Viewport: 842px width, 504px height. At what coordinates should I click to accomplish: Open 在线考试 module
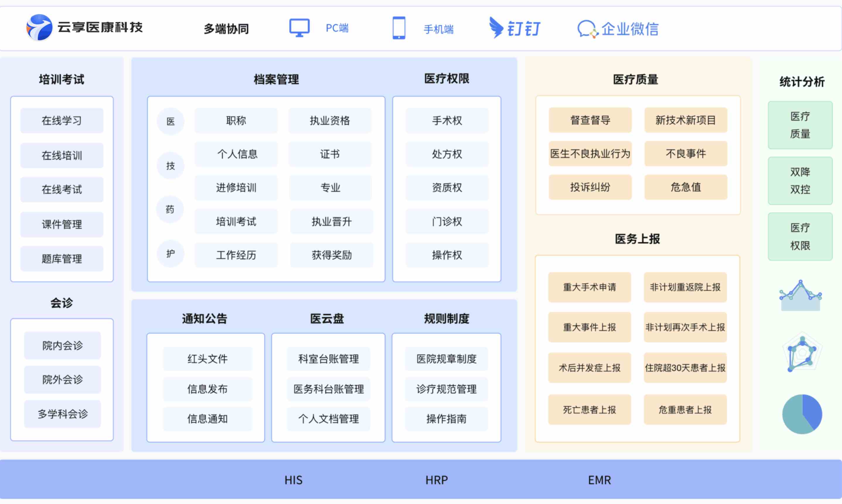(62, 190)
